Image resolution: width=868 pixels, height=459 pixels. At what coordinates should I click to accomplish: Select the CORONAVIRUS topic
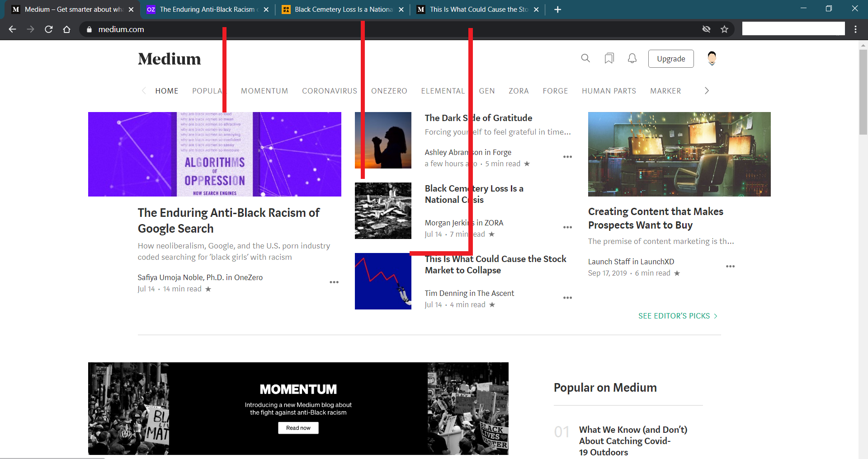tap(330, 91)
